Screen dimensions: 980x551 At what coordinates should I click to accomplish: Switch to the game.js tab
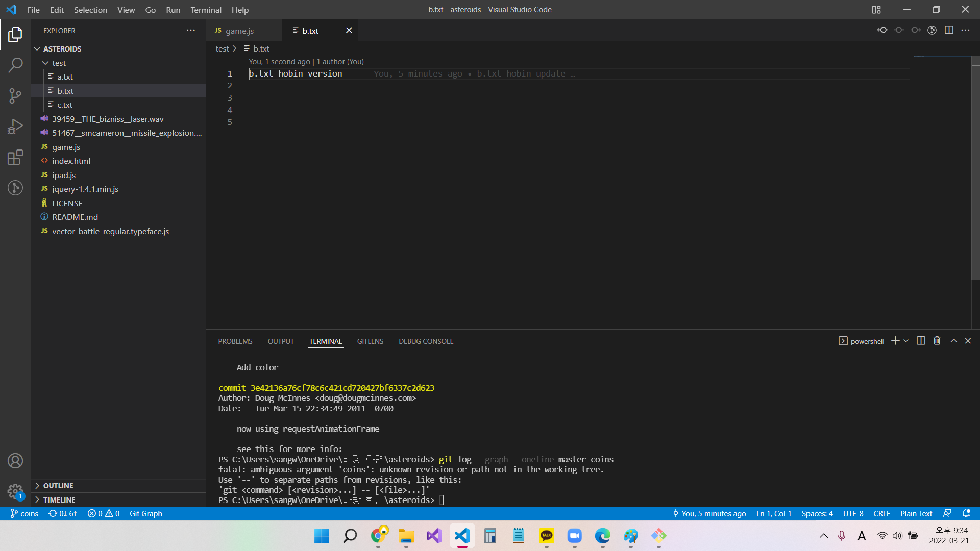click(x=239, y=31)
